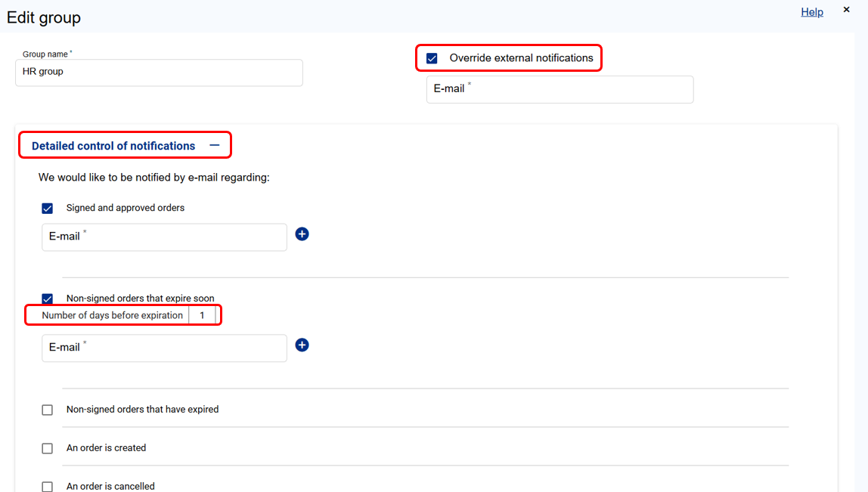Click the days before expiration number box
The width and height of the screenshot is (868, 492).
(203, 315)
